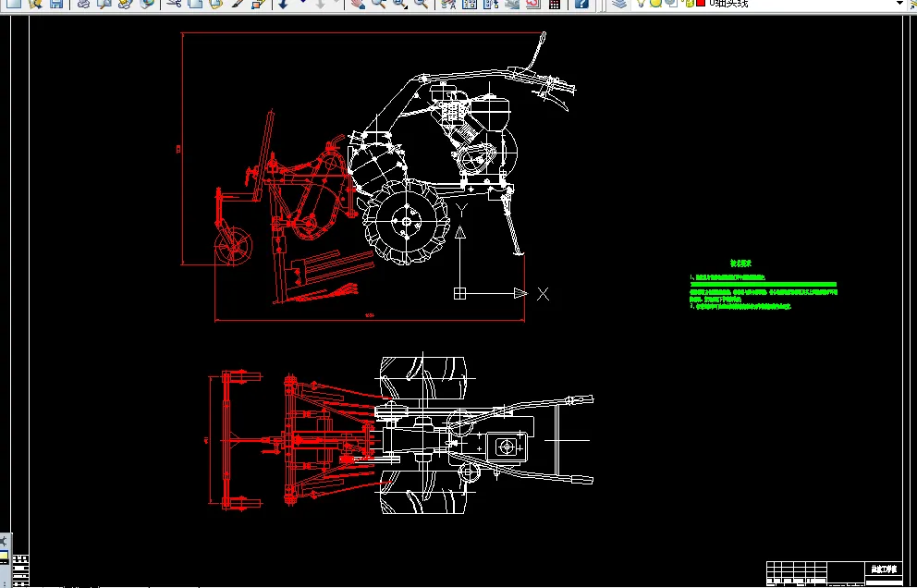Undo last action with blue arrow

[284, 4]
